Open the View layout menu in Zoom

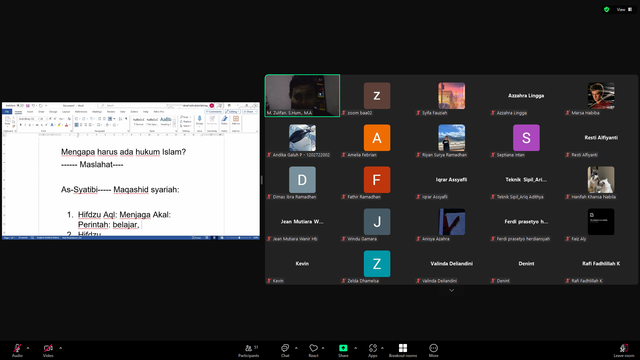(x=624, y=9)
